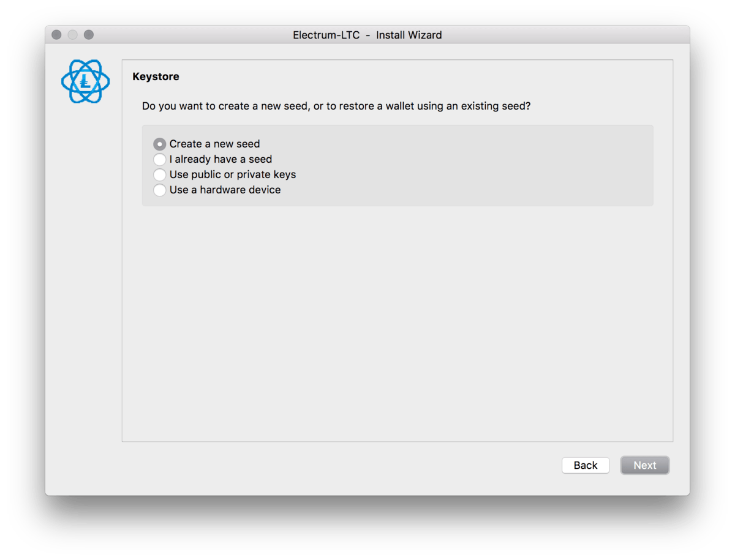
Task: Go back with the Back button
Action: [x=586, y=465]
